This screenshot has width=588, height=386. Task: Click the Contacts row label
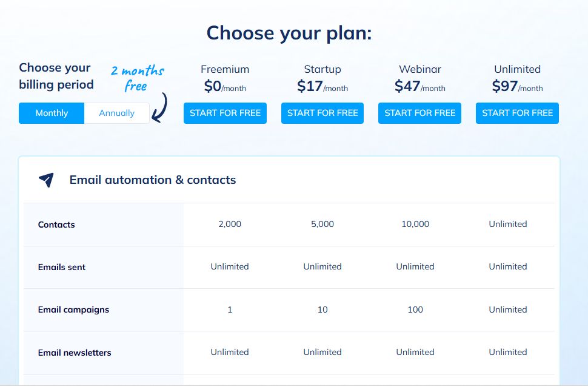(x=56, y=225)
